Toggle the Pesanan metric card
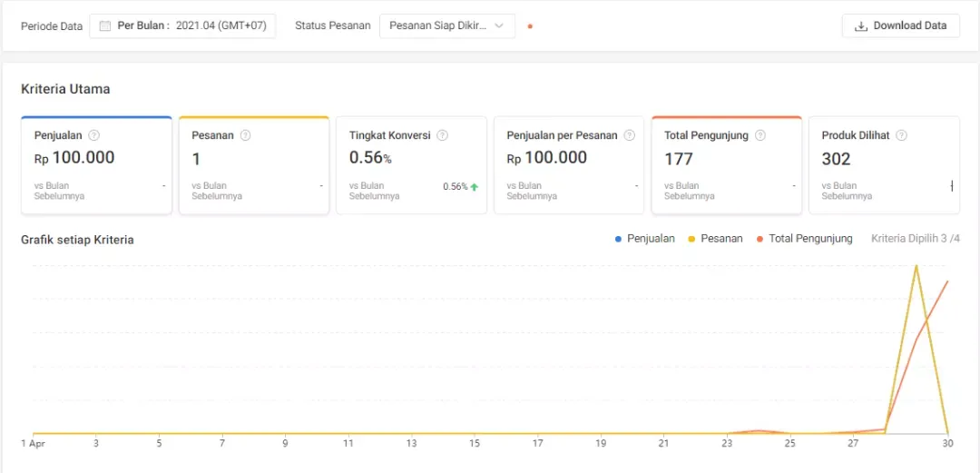 [x=253, y=166]
